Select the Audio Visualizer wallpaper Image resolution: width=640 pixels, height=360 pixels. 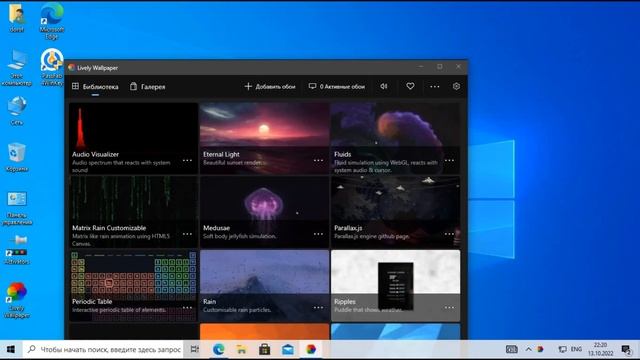tap(133, 138)
